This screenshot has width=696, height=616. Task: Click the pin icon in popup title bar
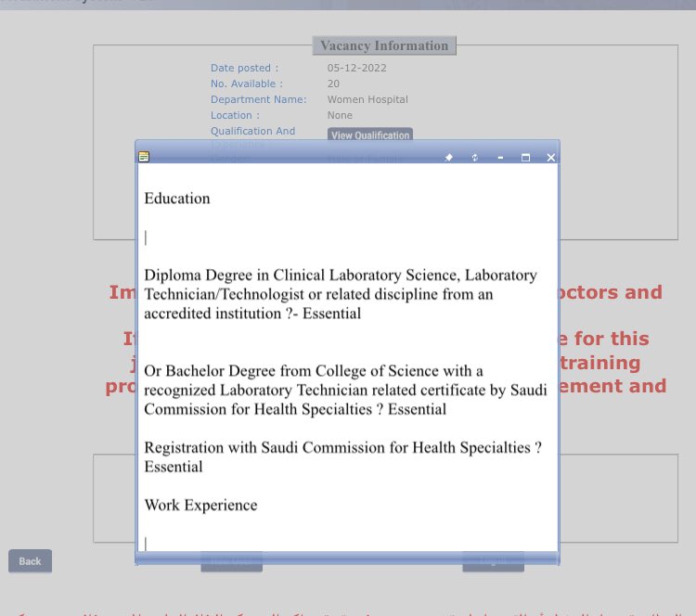click(x=449, y=158)
